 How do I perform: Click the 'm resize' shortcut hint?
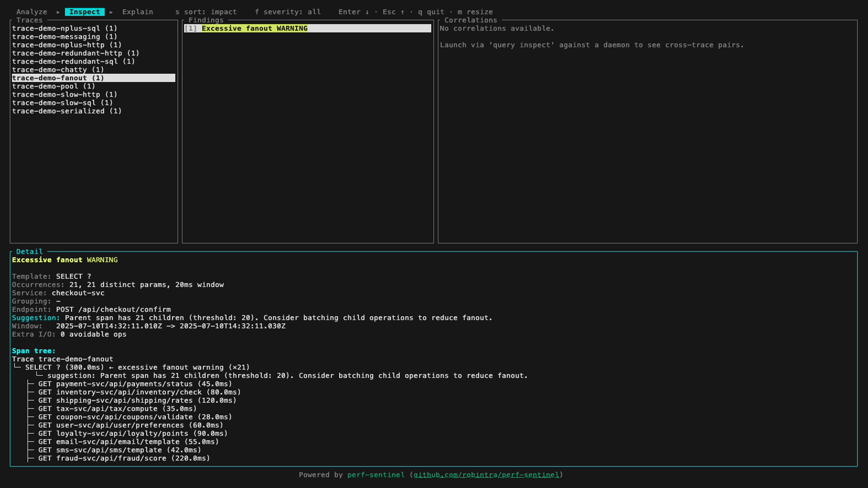[x=475, y=12]
